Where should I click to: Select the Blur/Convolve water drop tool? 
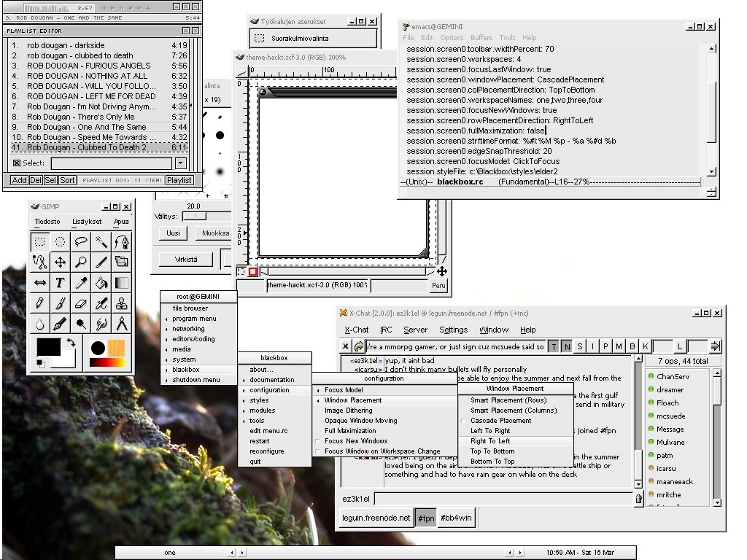40,324
